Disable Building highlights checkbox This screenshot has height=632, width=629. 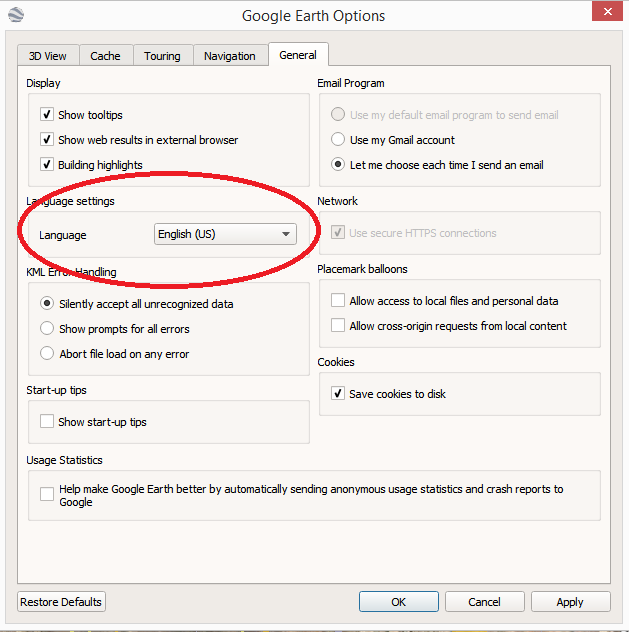tap(47, 164)
